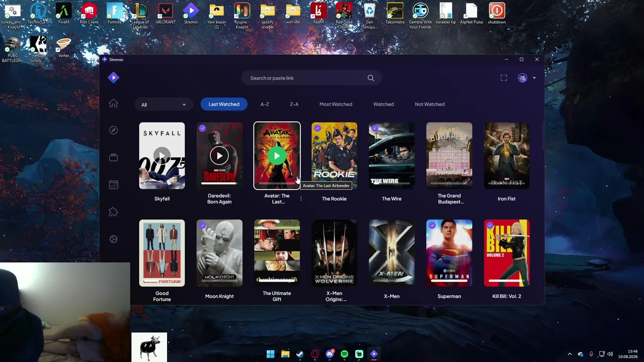Screen dimensions: 644x362
Task: Select the RedM desktop icon
Action: [318, 14]
